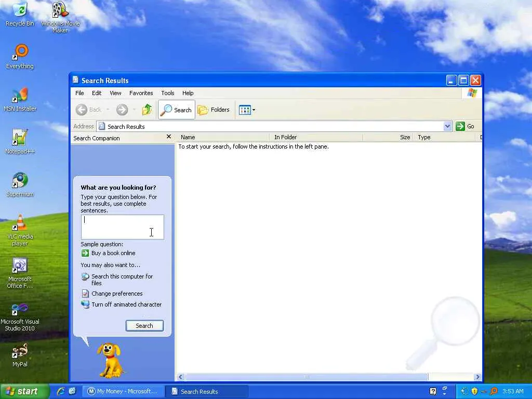532x399 pixels.
Task: Open Forward history dropdown arrow
Action: pyautogui.click(x=135, y=110)
